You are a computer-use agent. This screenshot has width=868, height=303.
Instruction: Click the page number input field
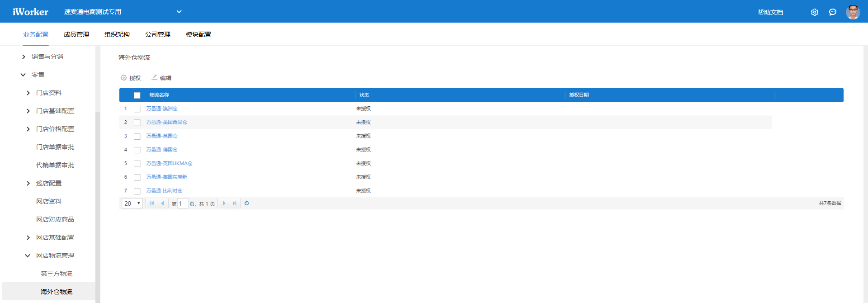(x=183, y=204)
